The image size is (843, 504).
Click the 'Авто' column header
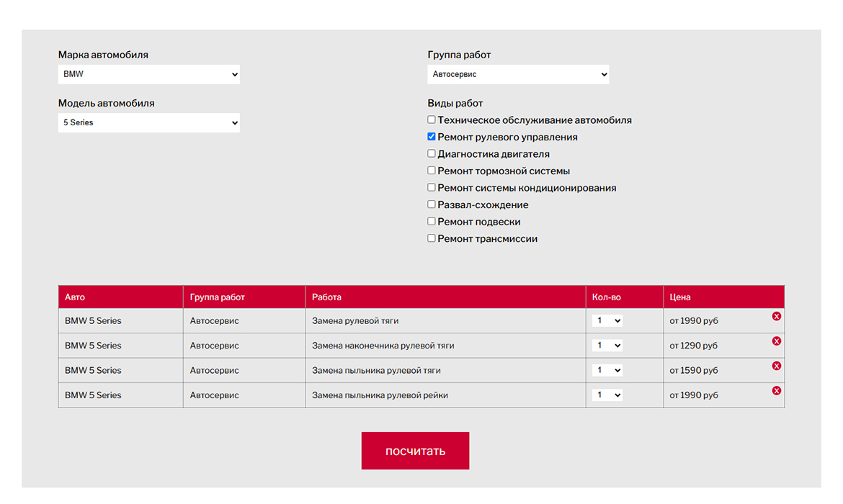tap(120, 297)
